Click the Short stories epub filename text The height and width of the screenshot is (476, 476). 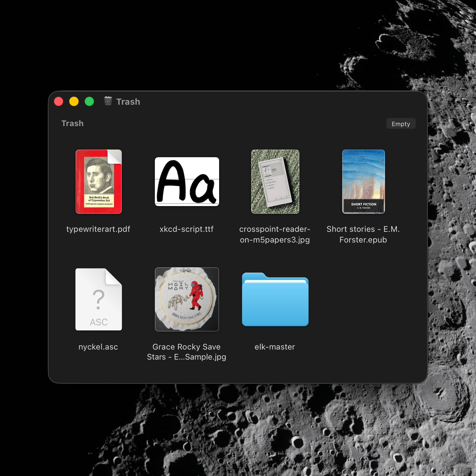(363, 234)
